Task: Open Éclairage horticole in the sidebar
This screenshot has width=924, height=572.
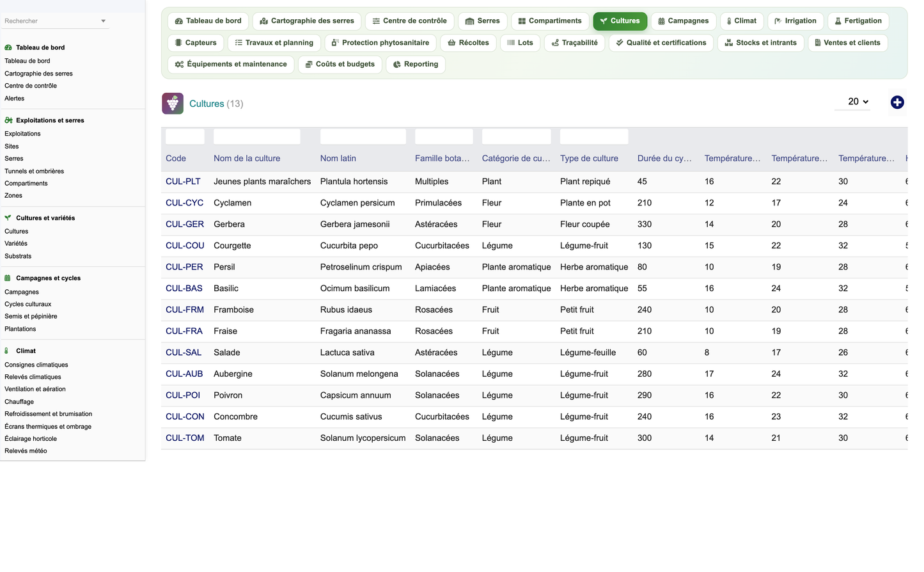Action: point(31,439)
